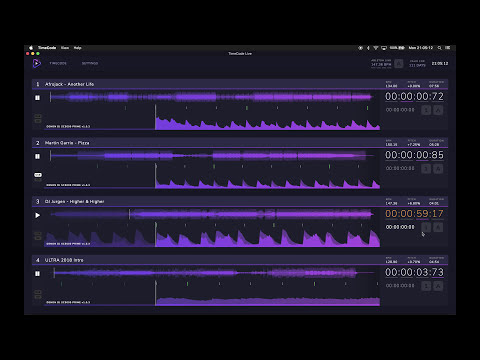Play deck 3 DJ Jurgen - Higher & Higher
This screenshot has height=360, width=480.
click(x=38, y=215)
